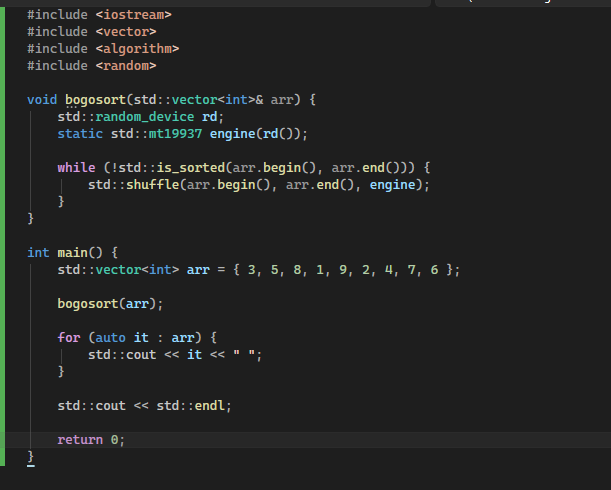This screenshot has height=490, width=611.
Task: Click the return keyword
Action: 80,440
